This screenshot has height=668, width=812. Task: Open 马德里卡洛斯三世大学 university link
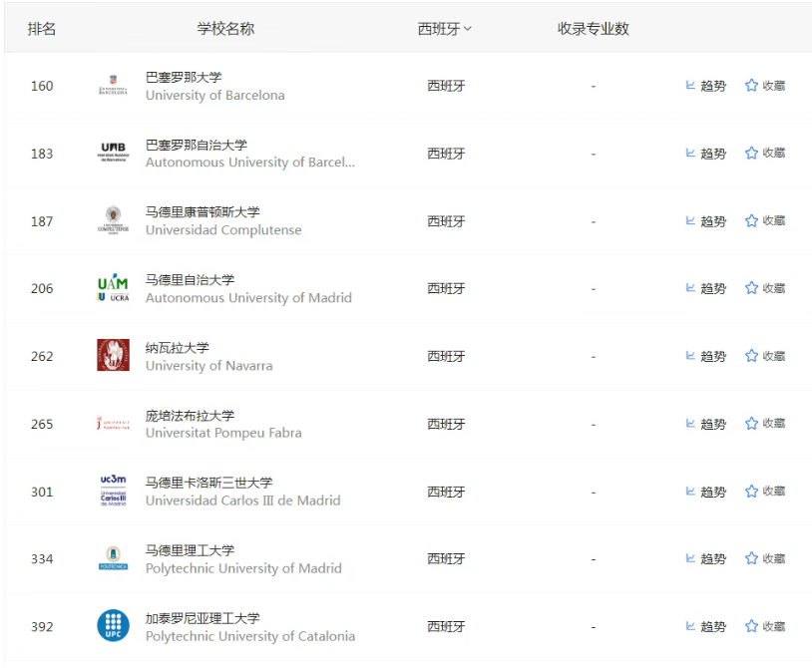coord(208,483)
